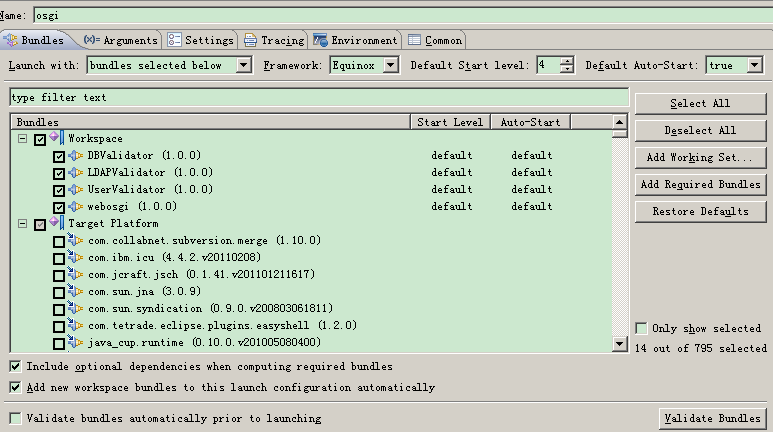Click the Deselect All button
773x432 pixels.
700,131
